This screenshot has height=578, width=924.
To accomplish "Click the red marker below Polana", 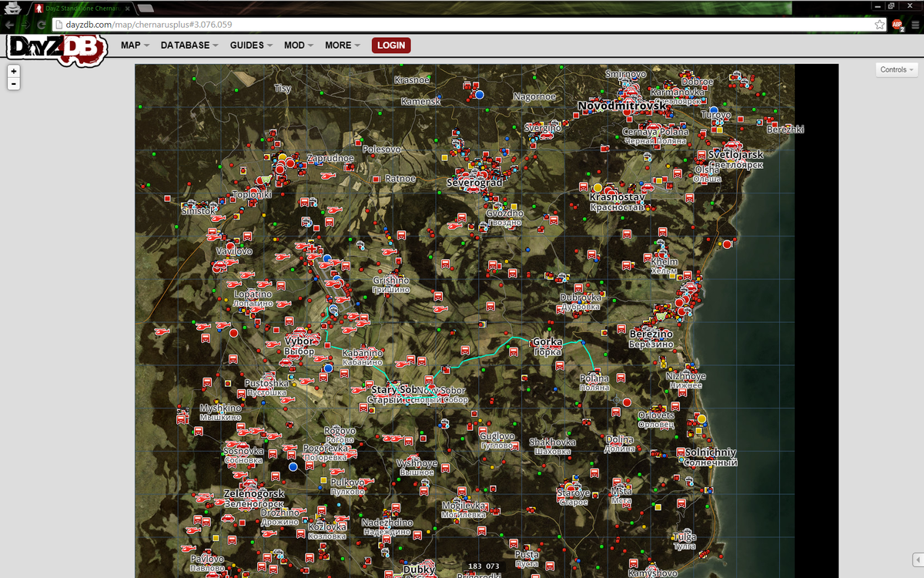I will pos(627,402).
